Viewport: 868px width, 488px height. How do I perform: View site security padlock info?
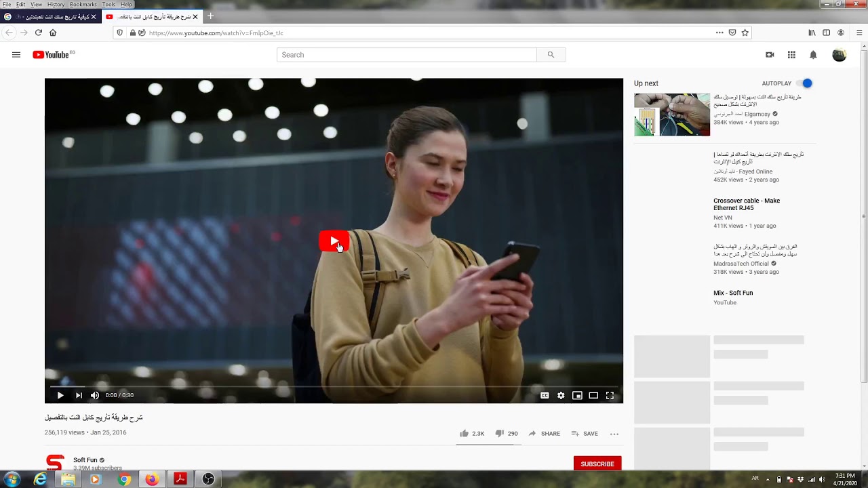(133, 33)
